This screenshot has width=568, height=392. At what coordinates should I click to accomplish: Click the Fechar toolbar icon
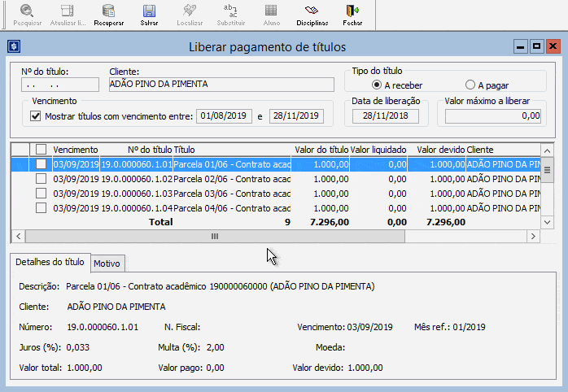coord(352,14)
